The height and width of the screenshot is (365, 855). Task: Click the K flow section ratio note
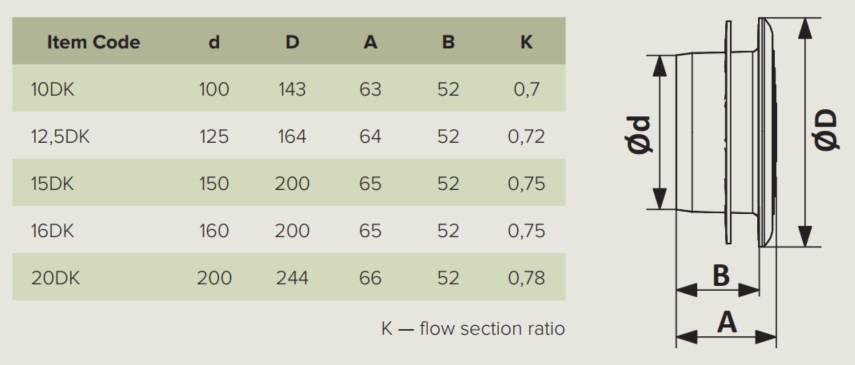tap(473, 329)
